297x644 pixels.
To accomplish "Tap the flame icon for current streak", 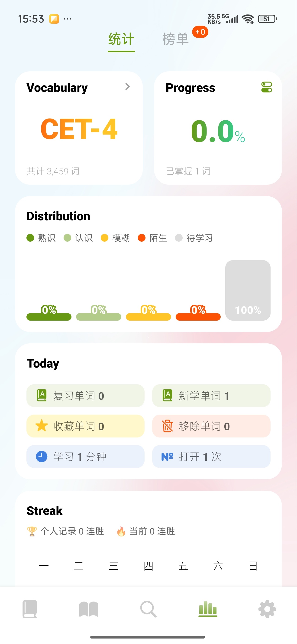I will 121,531.
